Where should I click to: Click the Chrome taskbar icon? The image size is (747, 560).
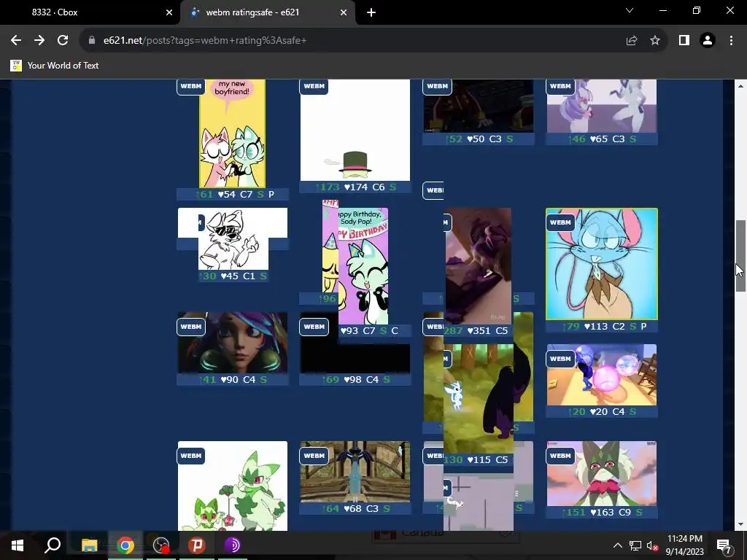125,545
